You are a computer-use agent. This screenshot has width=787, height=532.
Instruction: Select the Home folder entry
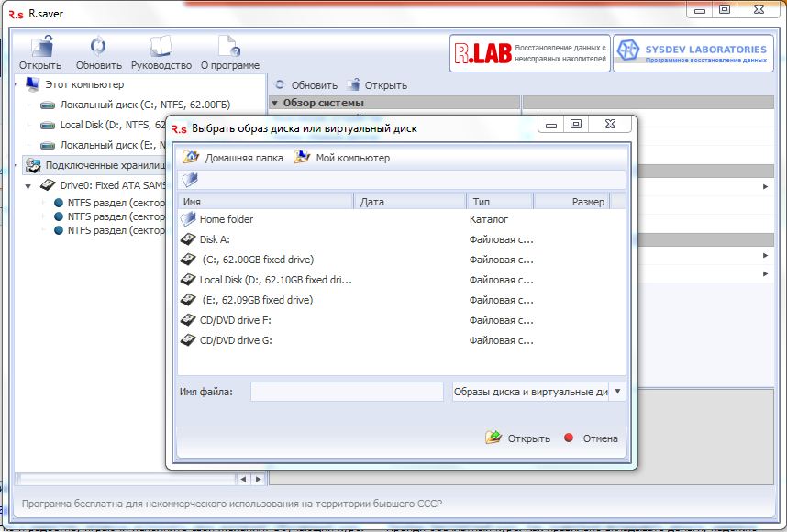coord(402,219)
